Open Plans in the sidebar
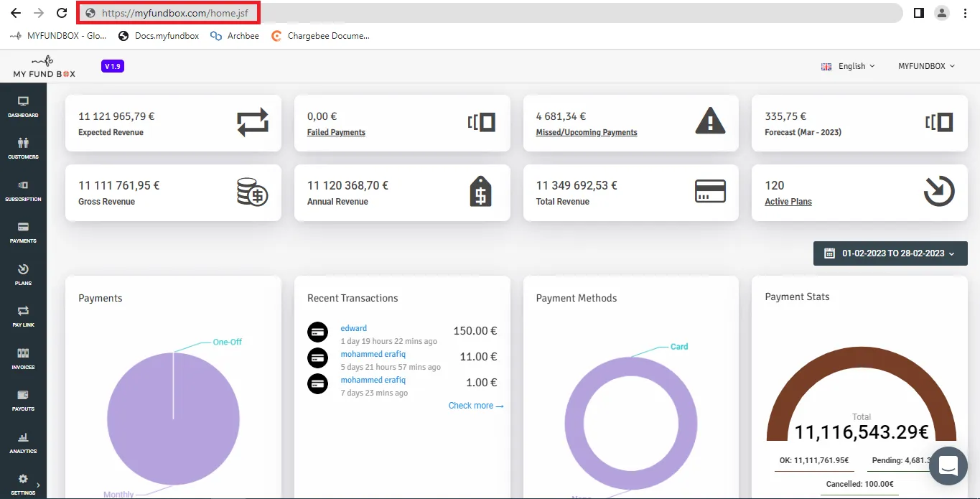Screen dimensions: 980x499 point(23,274)
